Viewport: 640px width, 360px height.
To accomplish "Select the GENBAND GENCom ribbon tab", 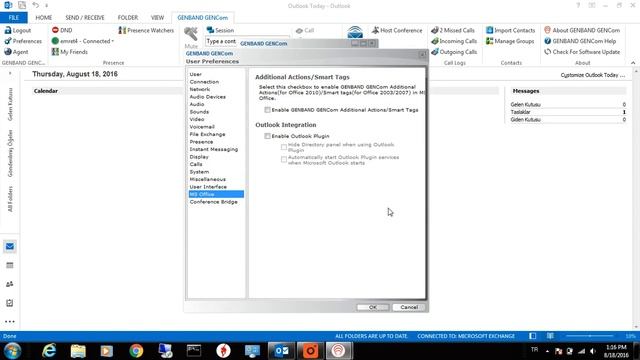I will (202, 18).
